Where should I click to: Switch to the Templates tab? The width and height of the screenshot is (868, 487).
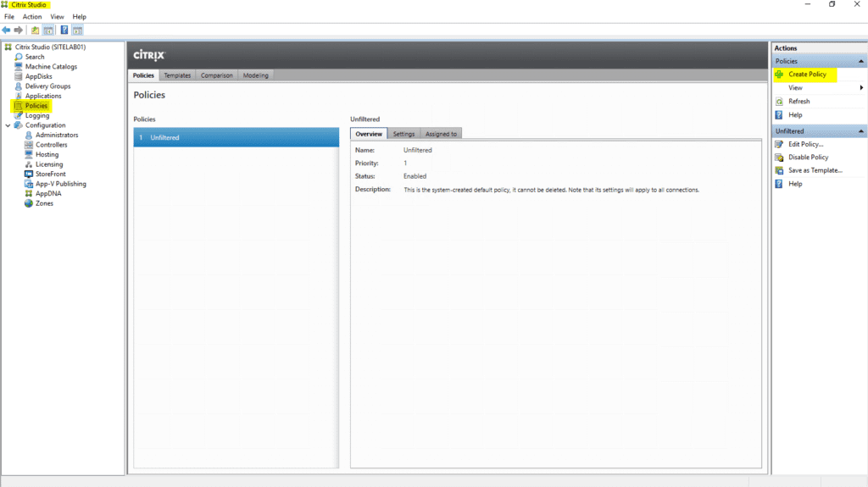[x=177, y=75]
